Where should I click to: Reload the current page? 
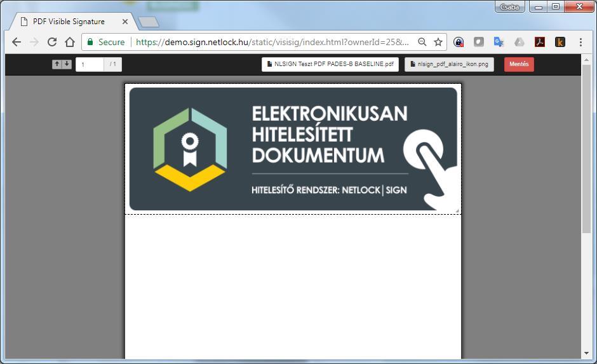pyautogui.click(x=52, y=42)
